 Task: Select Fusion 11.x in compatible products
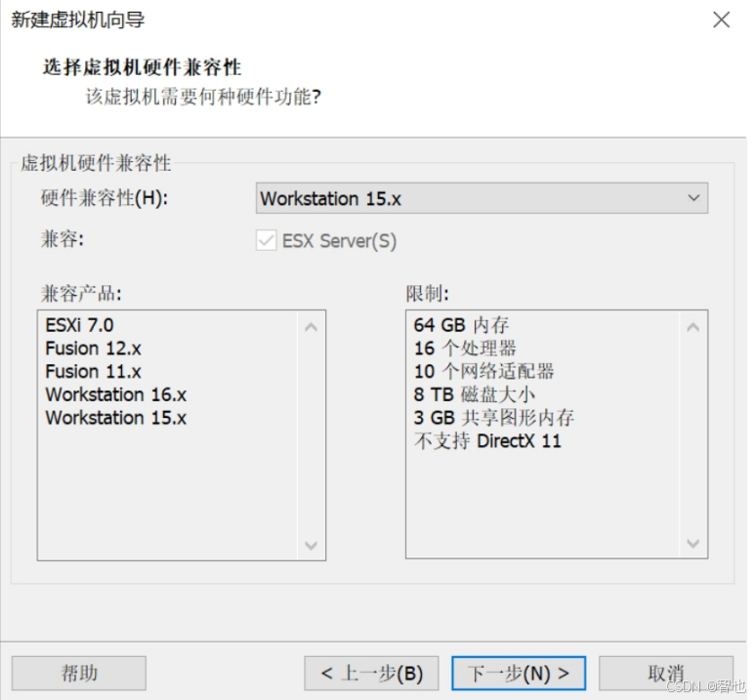click(x=93, y=371)
